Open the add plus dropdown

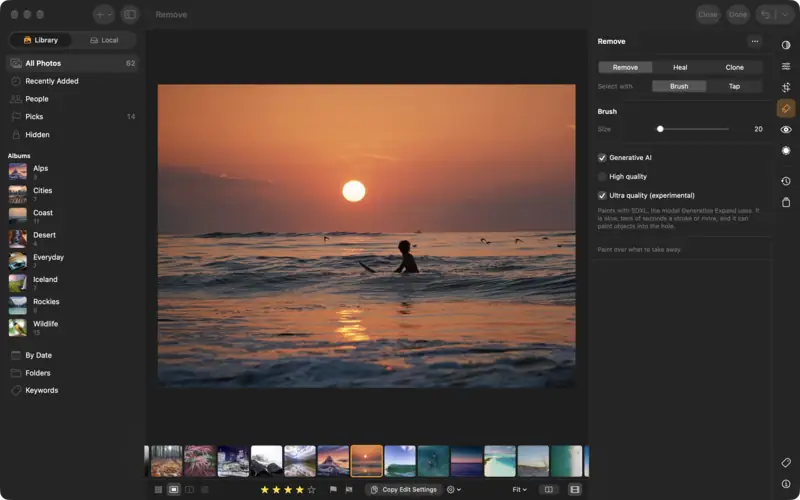[x=104, y=14]
